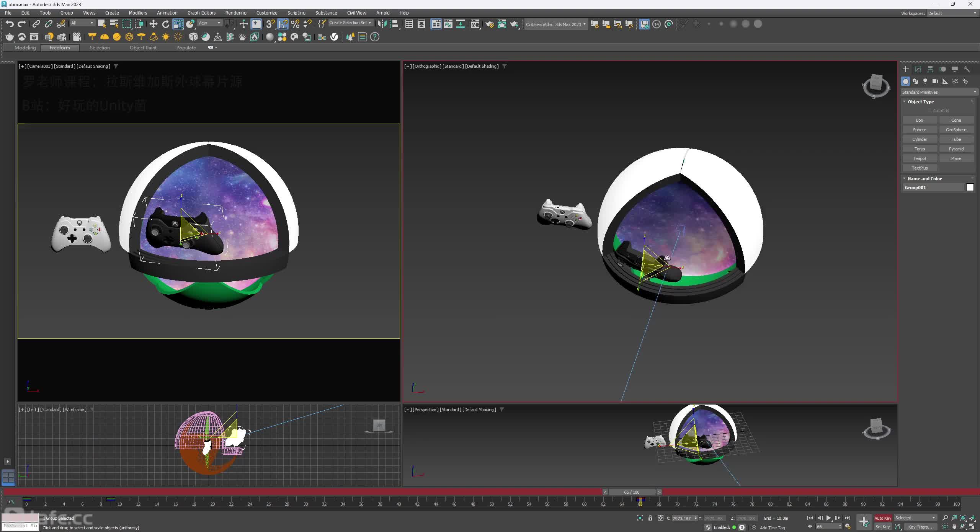Click the Unlink Selection icon

48,24
